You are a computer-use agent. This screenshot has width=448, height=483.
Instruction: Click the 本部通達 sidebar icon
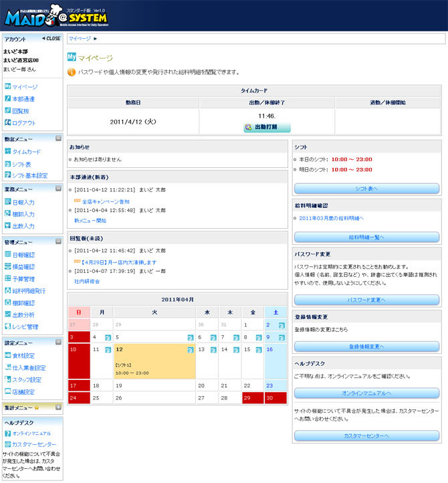pos(8,98)
